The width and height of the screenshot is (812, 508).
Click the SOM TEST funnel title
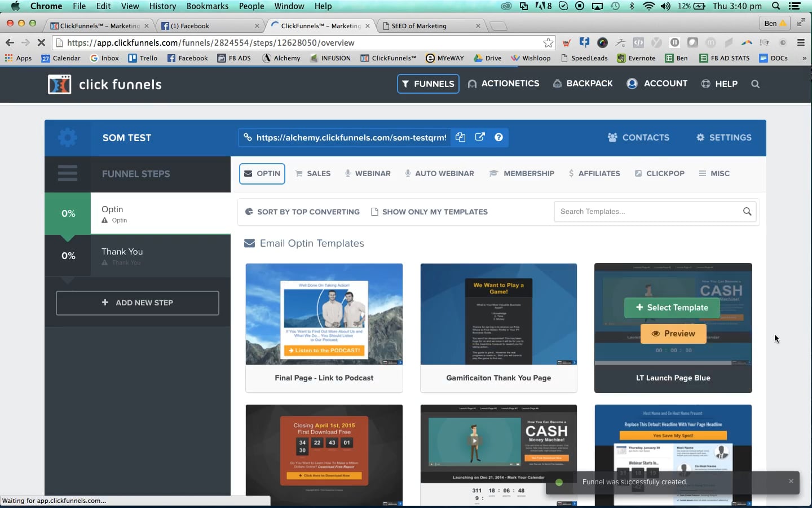[127, 138]
